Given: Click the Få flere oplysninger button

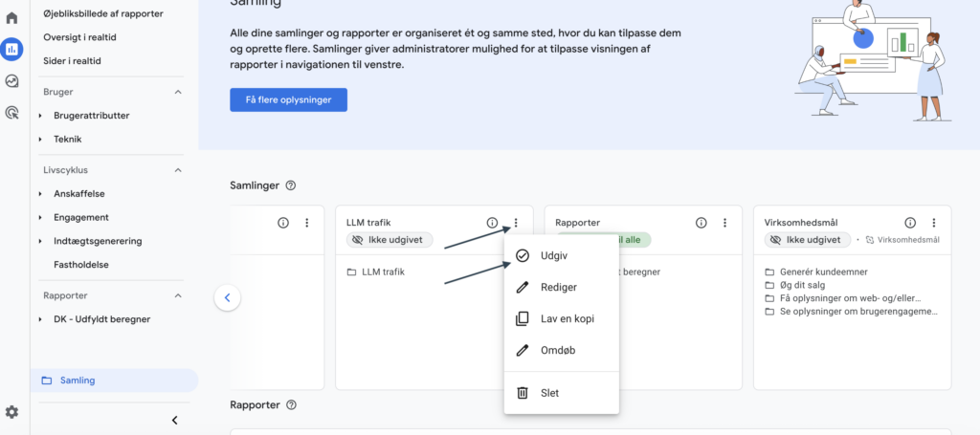Looking at the screenshot, I should coord(288,100).
